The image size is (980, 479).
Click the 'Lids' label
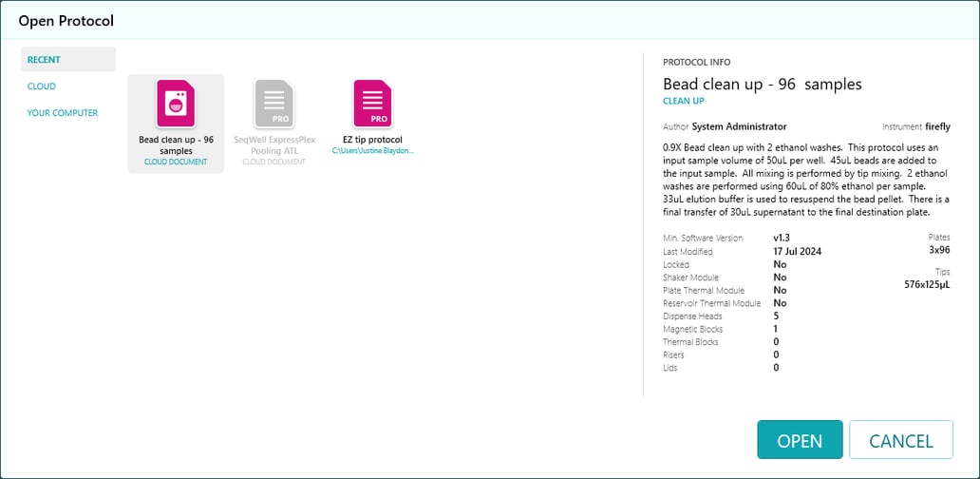pyautogui.click(x=670, y=368)
